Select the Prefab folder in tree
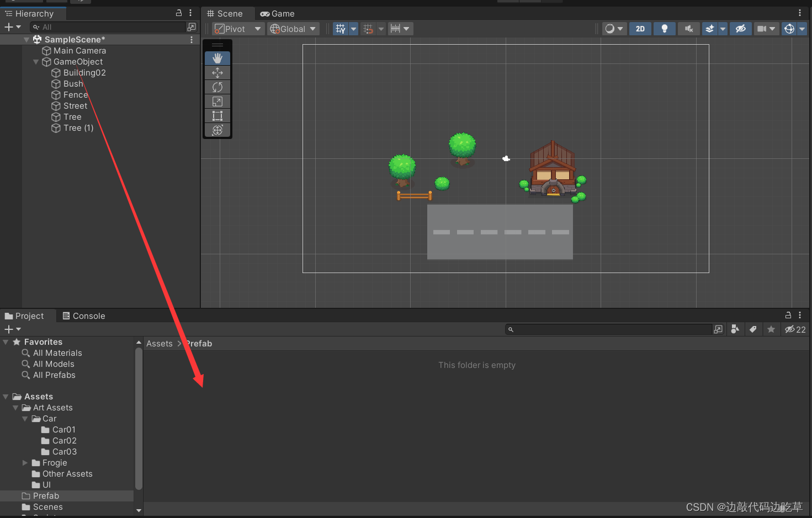Viewport: 812px width, 518px height. click(x=67, y=495)
